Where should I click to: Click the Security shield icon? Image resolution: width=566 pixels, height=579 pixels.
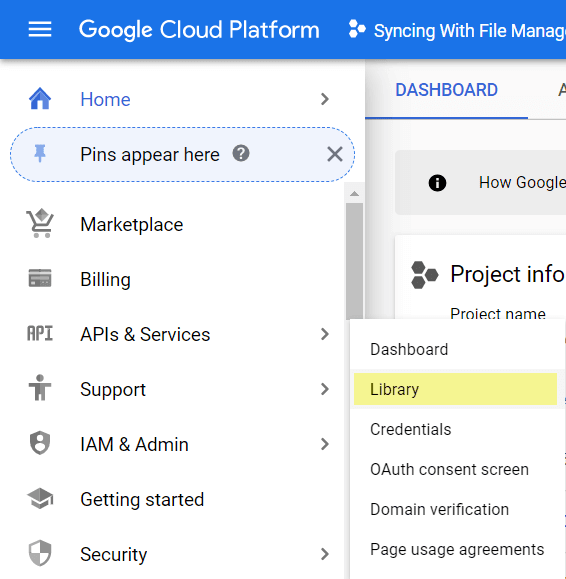[40, 553]
